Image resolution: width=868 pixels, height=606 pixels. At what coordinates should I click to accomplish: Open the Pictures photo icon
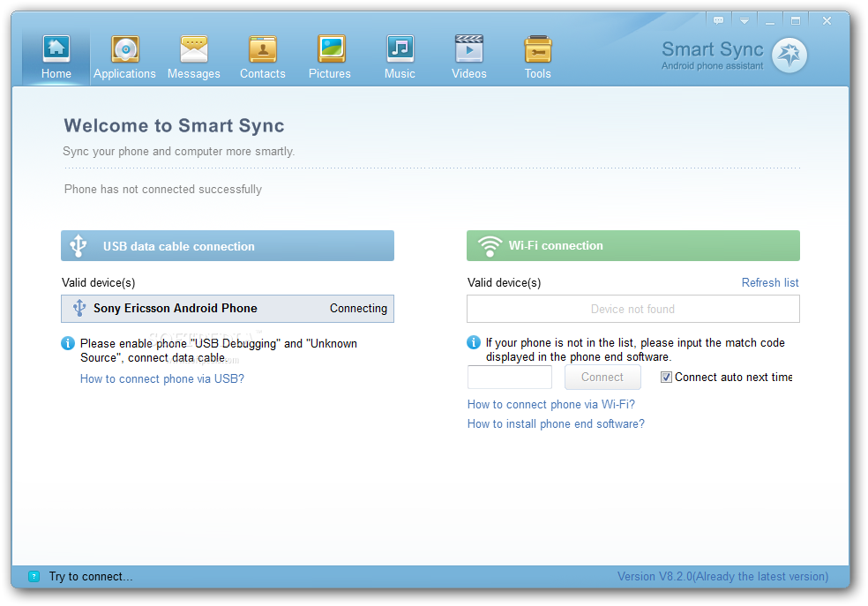pyautogui.click(x=331, y=49)
